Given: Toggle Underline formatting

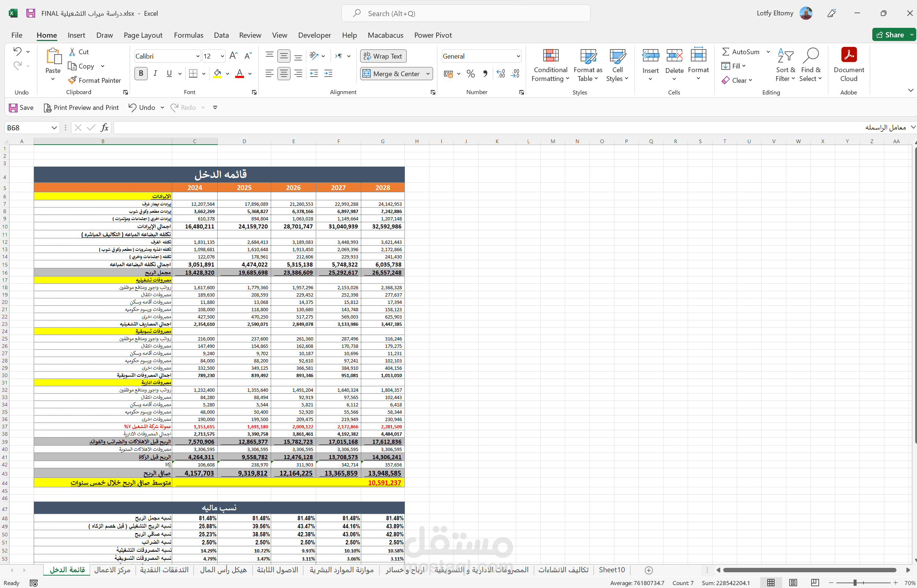Looking at the screenshot, I should pyautogui.click(x=169, y=73).
